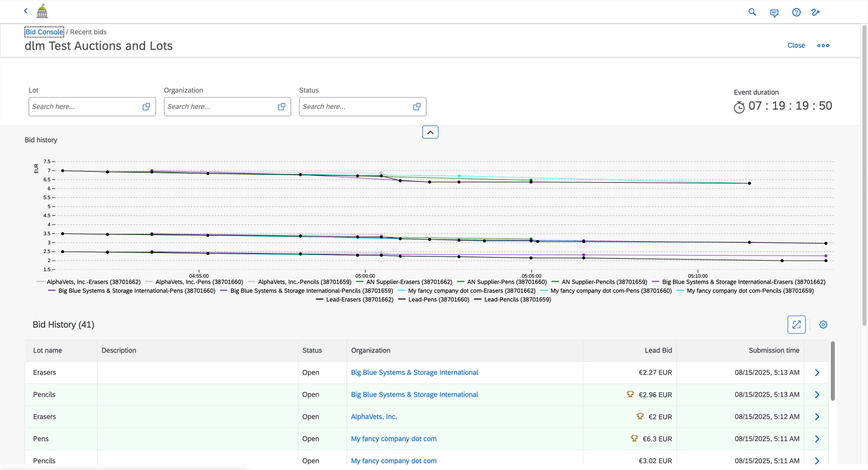This screenshot has width=868, height=470.
Task: Open value help for Organization field
Action: click(x=281, y=106)
